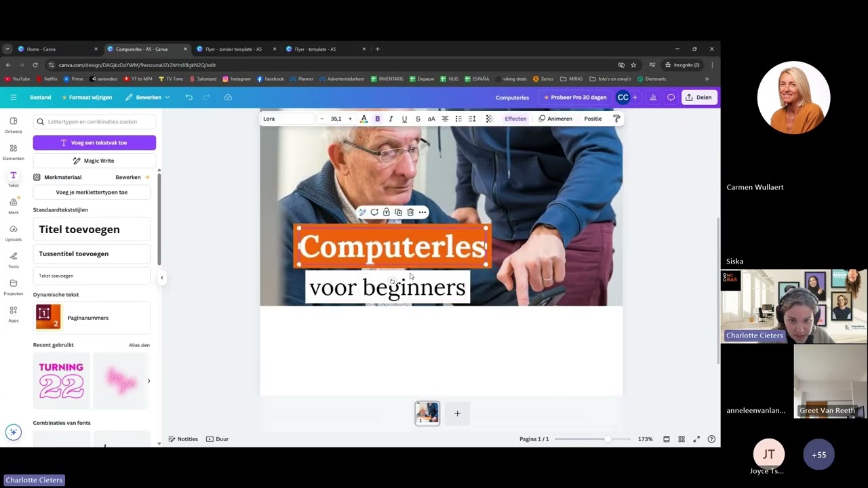This screenshot has height=488, width=868.
Task: Open the insights chart icon
Action: point(653,98)
